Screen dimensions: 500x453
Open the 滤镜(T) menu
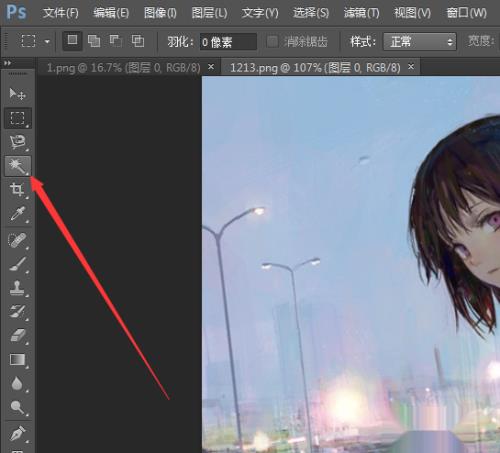pyautogui.click(x=362, y=13)
